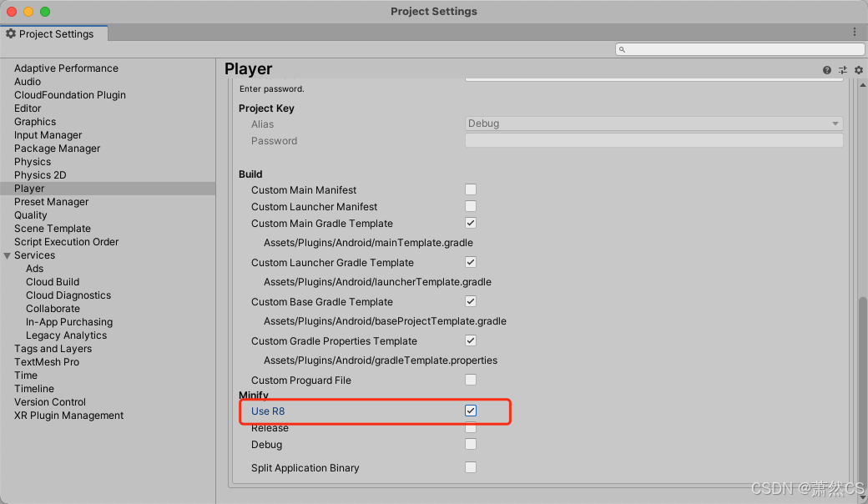Click the Split Application Binary label
Viewport: 868px width, 504px height.
[x=305, y=467]
